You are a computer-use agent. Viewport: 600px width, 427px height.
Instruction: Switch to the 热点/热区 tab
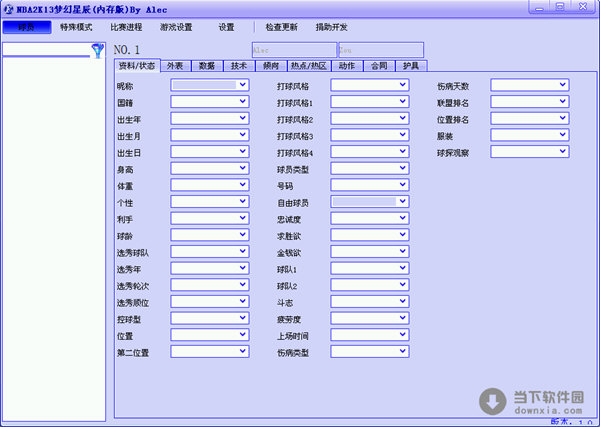click(x=309, y=66)
